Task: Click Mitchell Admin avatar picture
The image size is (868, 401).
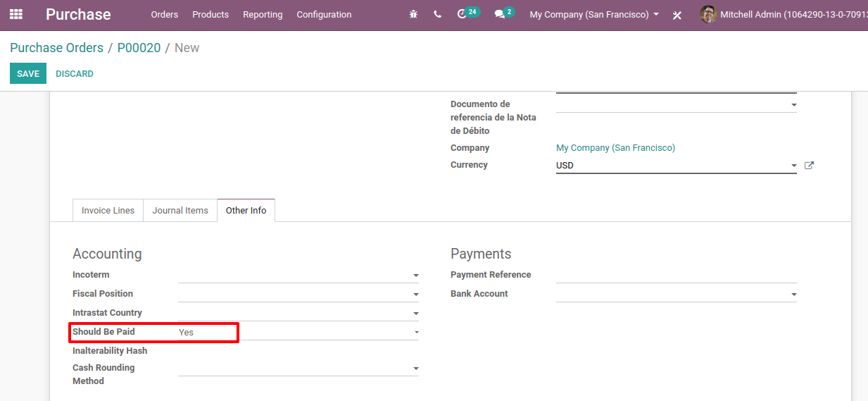Action: tap(708, 14)
